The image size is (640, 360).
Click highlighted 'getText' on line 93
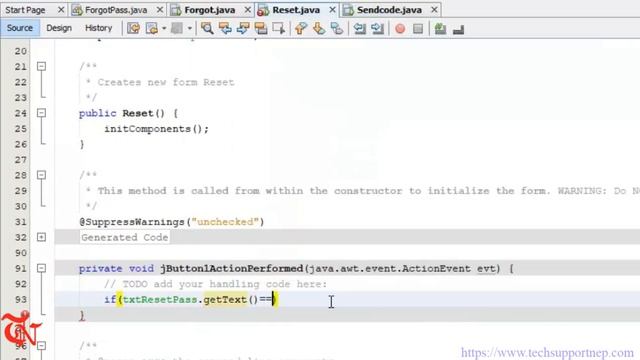point(225,300)
